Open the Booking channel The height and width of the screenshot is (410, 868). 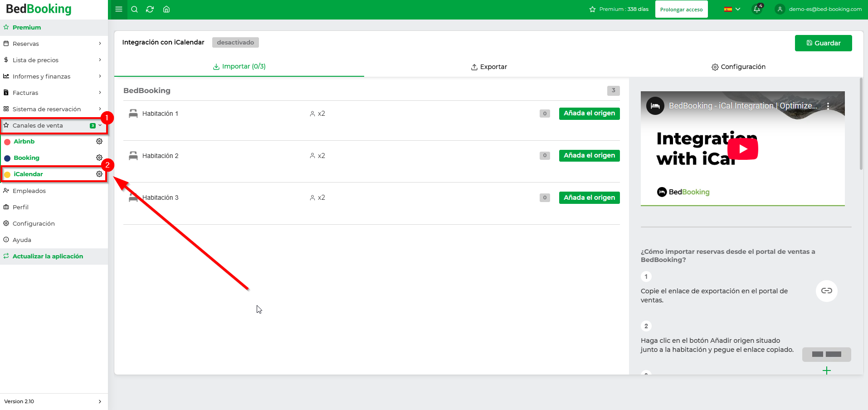[26, 158]
